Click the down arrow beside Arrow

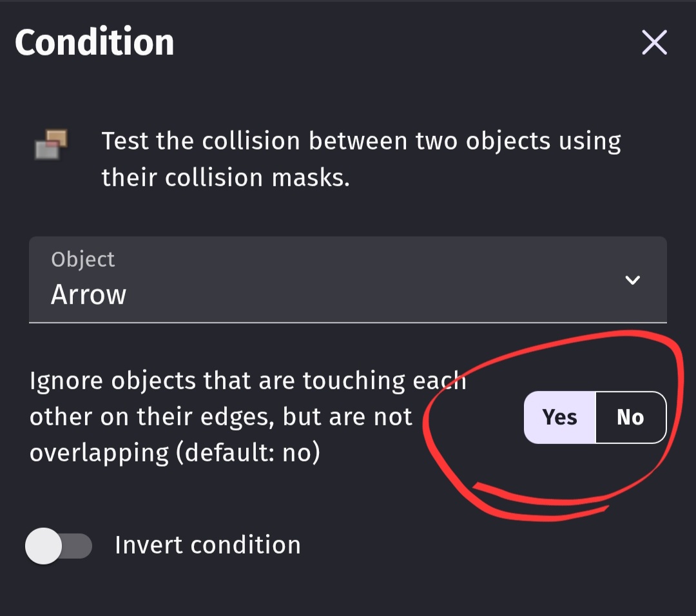pyautogui.click(x=633, y=280)
